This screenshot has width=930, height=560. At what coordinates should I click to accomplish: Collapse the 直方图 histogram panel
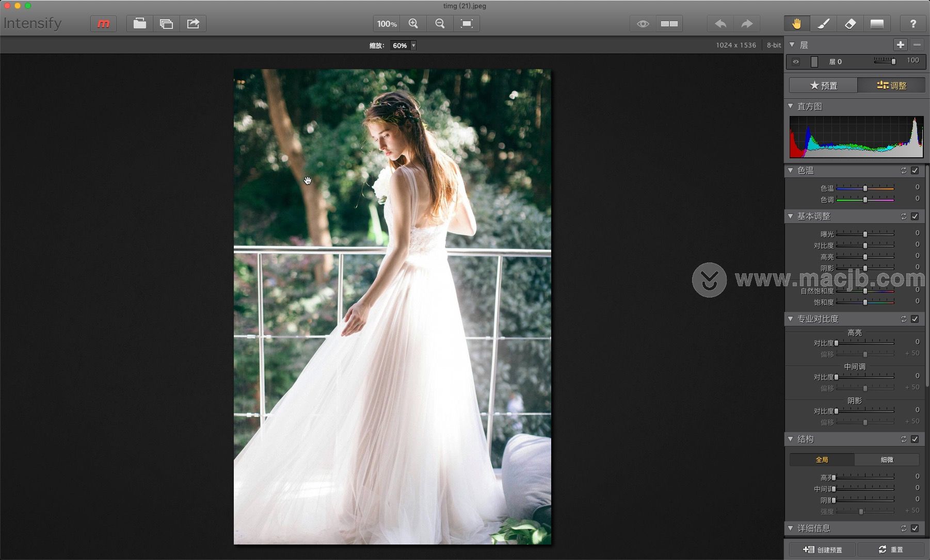click(x=791, y=106)
